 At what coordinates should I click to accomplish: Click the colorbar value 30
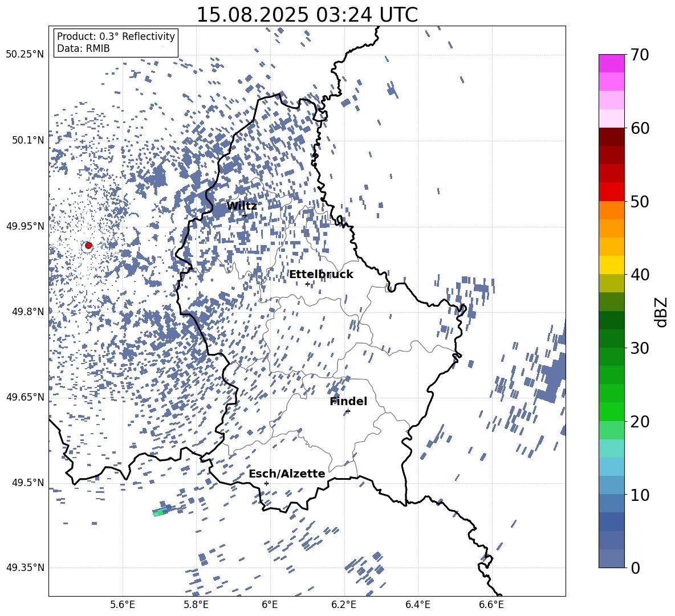coord(640,348)
